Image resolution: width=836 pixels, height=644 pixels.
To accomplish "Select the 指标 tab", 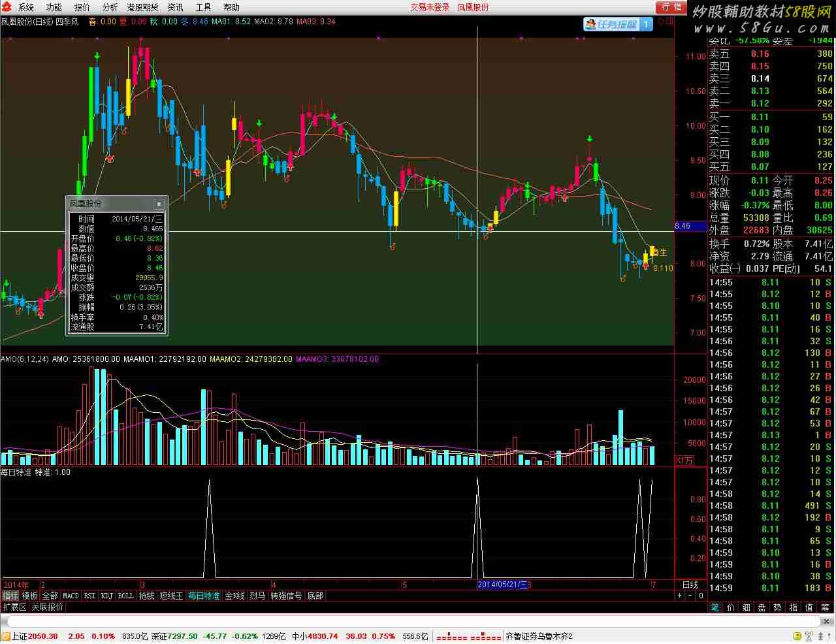I will tap(10, 596).
